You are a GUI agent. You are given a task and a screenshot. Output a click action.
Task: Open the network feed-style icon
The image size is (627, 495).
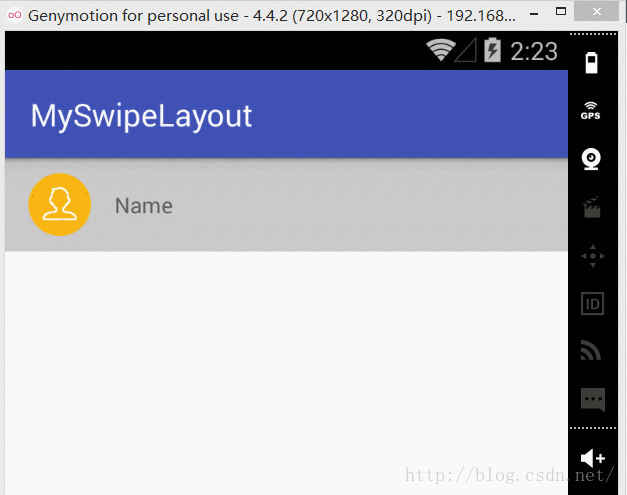[x=592, y=351]
